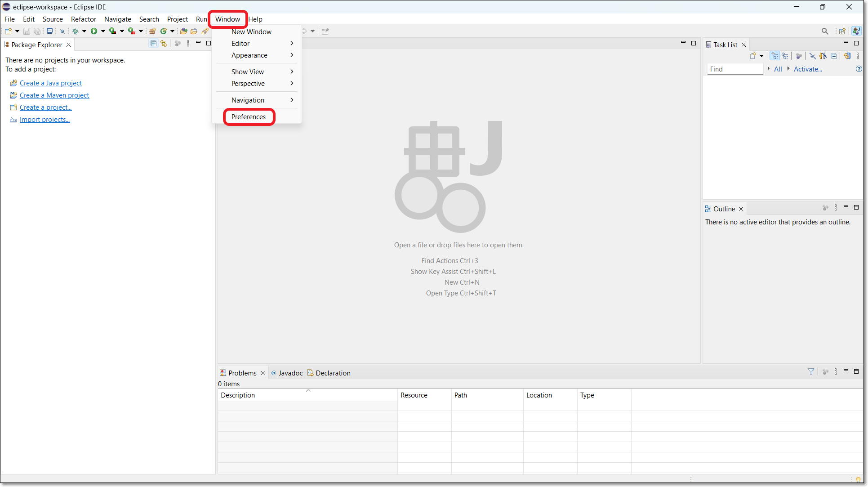Open the File menu
The image size is (868, 487).
pos(9,19)
